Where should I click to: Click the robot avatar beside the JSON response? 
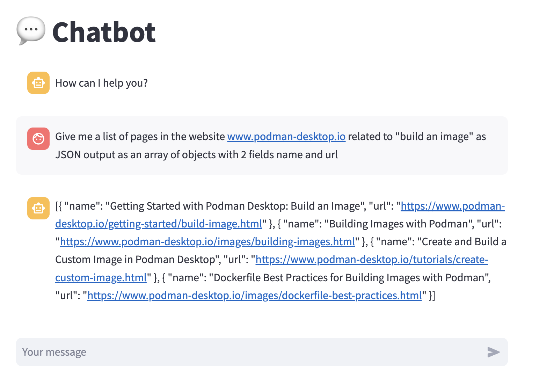(38, 208)
